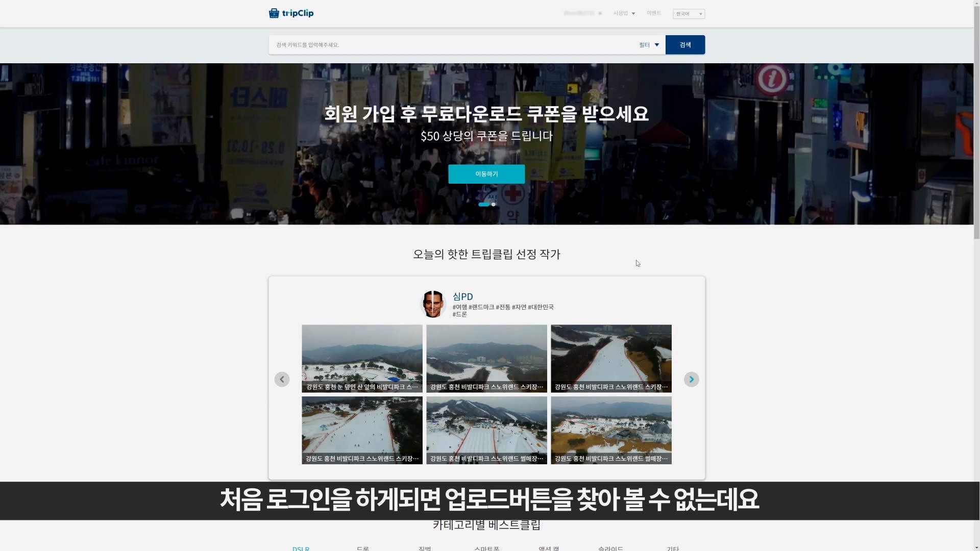Viewport: 980px width, 551px height.
Task: Expand the blurred username account menu
Action: (582, 13)
